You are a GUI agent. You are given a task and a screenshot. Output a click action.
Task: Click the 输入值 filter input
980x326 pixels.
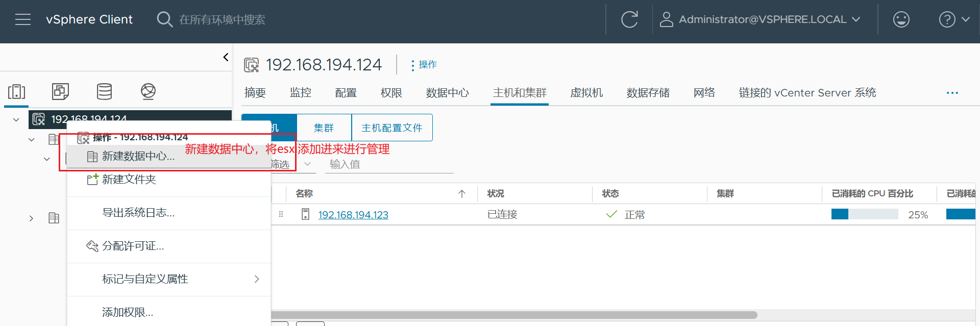[389, 164]
